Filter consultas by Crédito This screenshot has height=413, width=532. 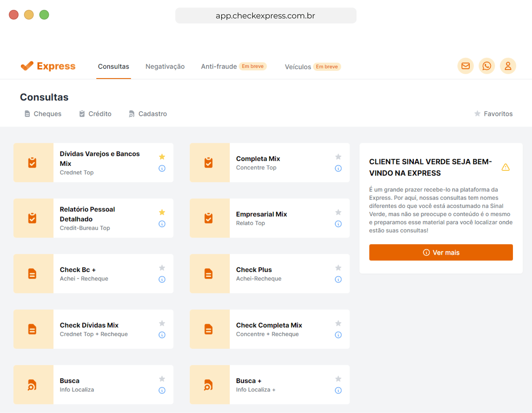coord(95,114)
